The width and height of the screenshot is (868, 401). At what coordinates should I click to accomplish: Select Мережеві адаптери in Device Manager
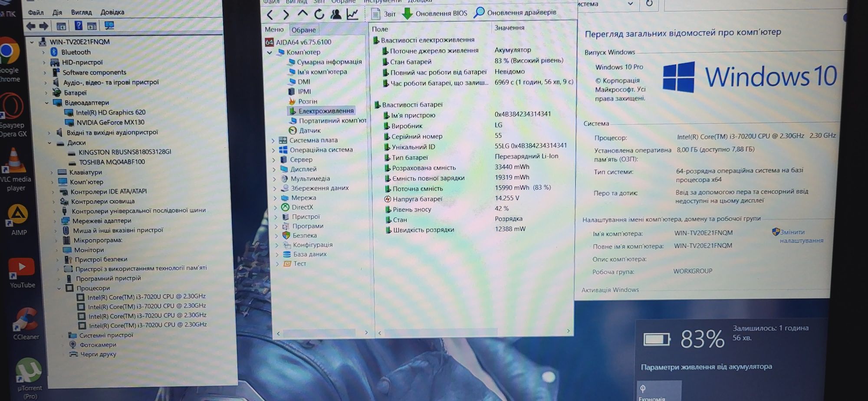point(96,221)
